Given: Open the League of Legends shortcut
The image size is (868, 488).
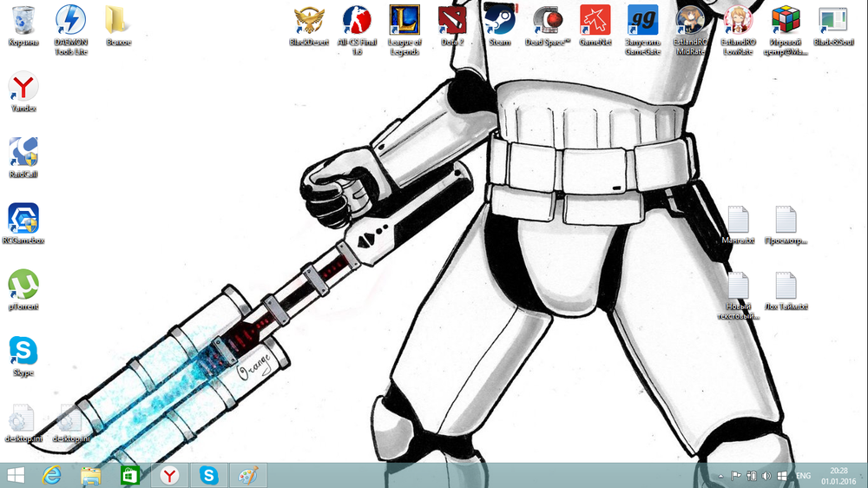Looking at the screenshot, I should coord(404,20).
